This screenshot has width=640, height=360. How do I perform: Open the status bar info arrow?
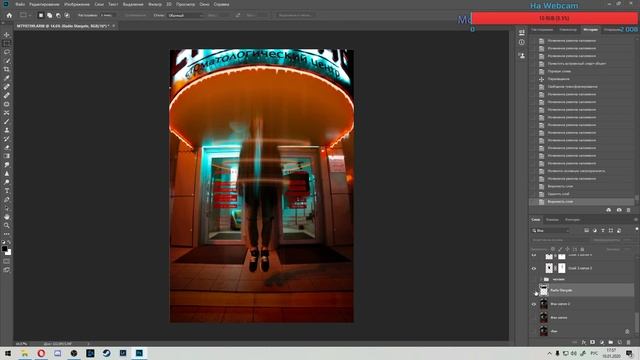[88, 344]
